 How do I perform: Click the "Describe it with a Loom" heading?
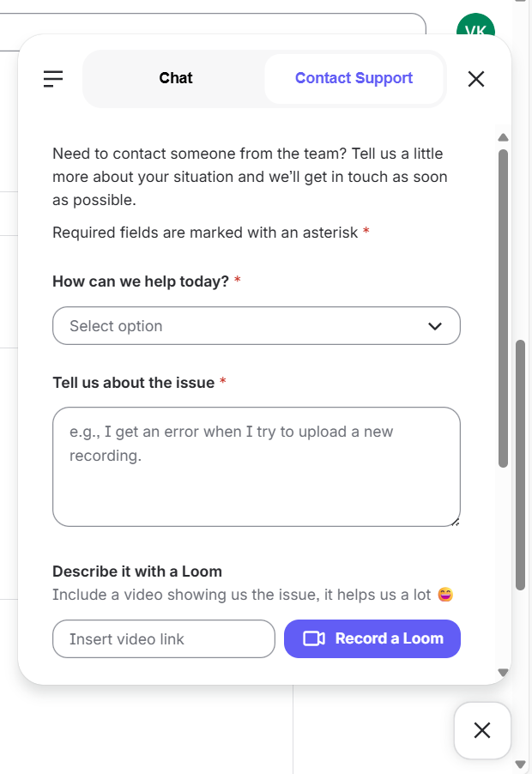click(x=137, y=571)
